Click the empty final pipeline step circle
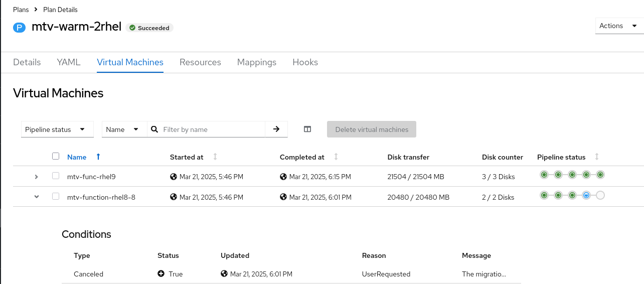 600,195
